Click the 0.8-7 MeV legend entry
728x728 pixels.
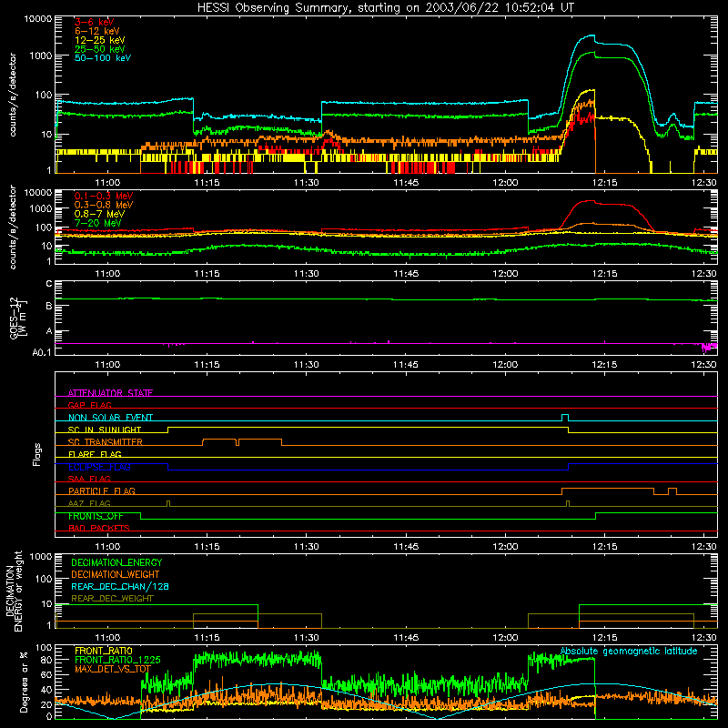(x=99, y=214)
